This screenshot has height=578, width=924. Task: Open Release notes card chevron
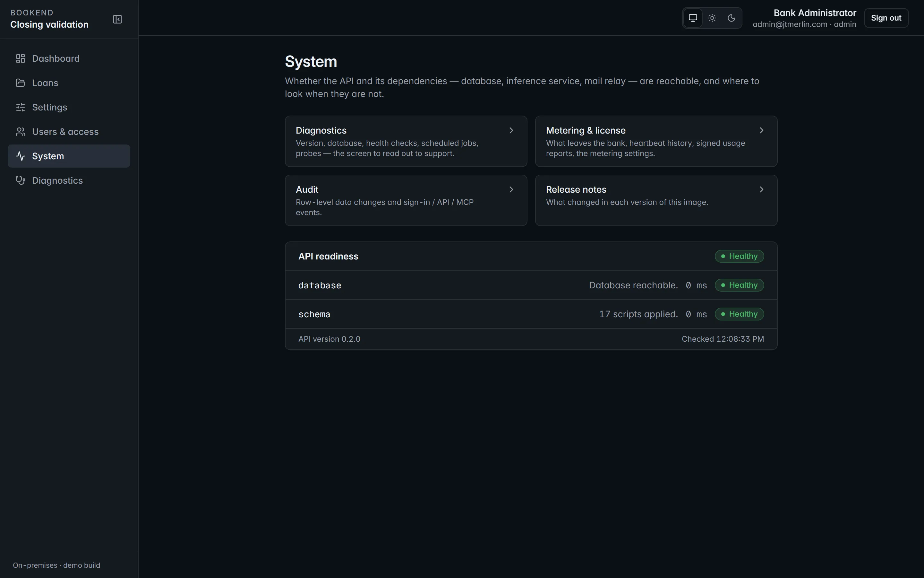761,189
